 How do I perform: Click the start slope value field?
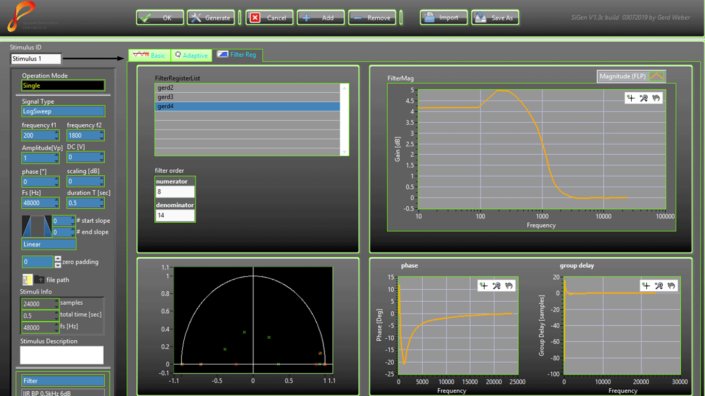tap(61, 221)
